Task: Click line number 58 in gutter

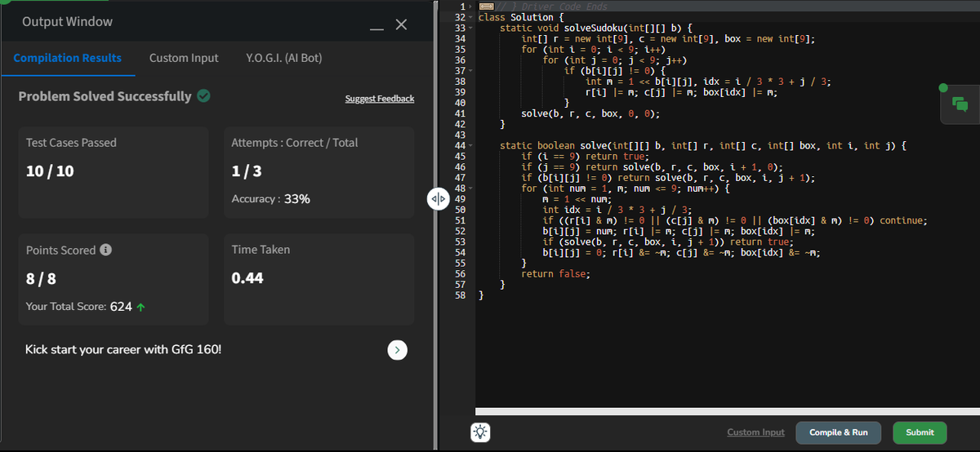Action: tap(459, 295)
